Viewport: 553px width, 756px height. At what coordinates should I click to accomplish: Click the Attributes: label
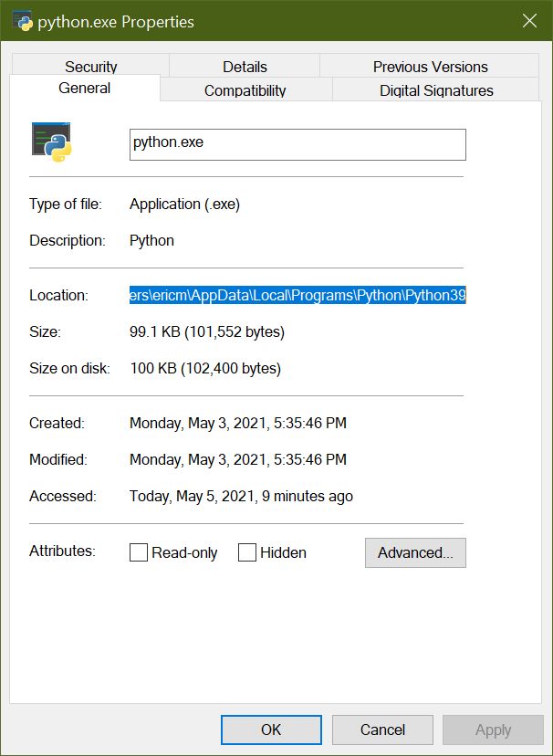(63, 551)
